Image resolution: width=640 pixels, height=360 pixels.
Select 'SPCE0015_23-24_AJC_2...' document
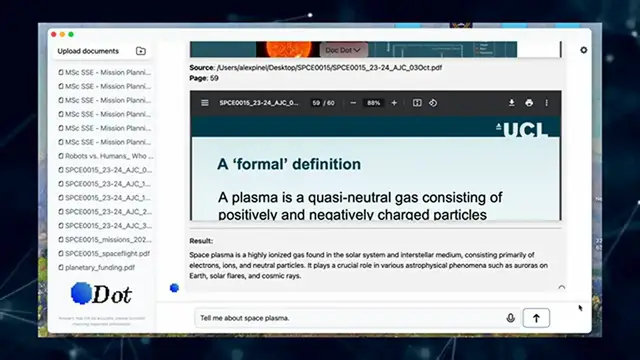coord(106,211)
